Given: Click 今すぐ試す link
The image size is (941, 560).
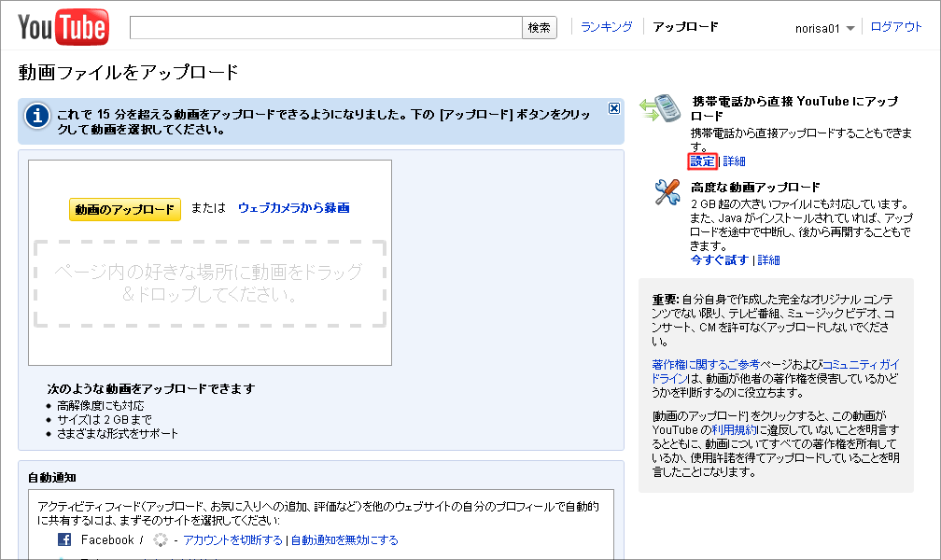Looking at the screenshot, I should point(719,259).
